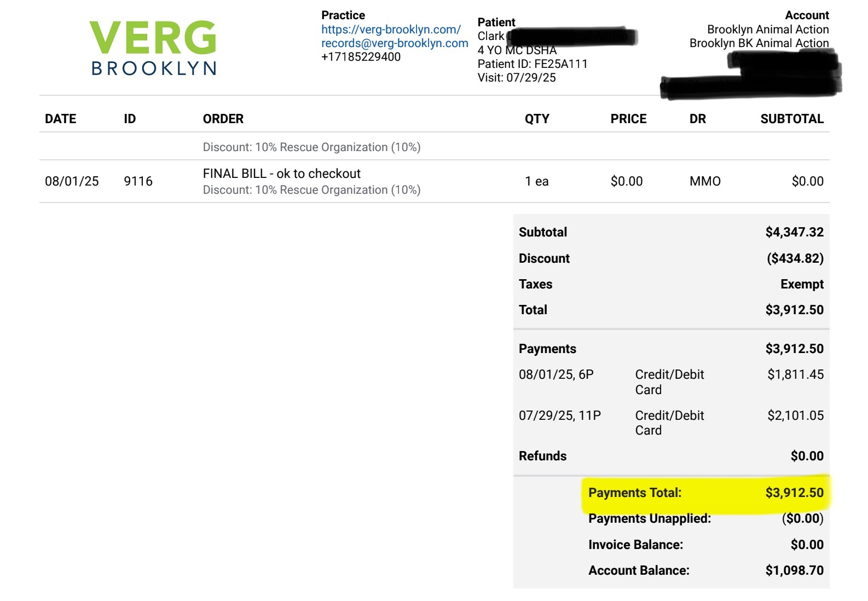This screenshot has width=868, height=601.
Task: Open the verg-brooklyn.com website link
Action: [x=391, y=30]
